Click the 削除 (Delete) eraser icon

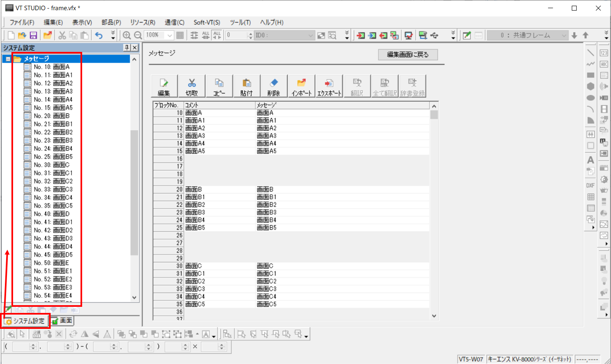tap(274, 86)
